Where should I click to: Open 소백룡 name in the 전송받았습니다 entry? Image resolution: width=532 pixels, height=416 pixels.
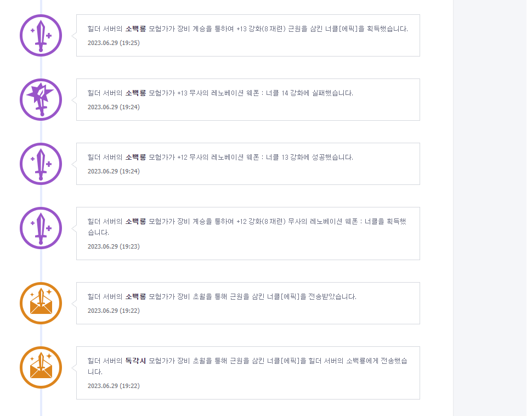(135, 296)
